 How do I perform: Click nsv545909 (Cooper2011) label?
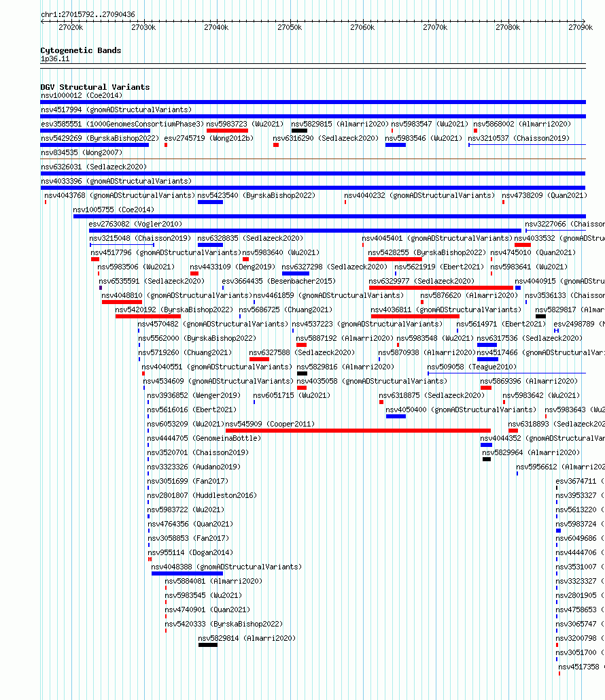(x=270, y=424)
